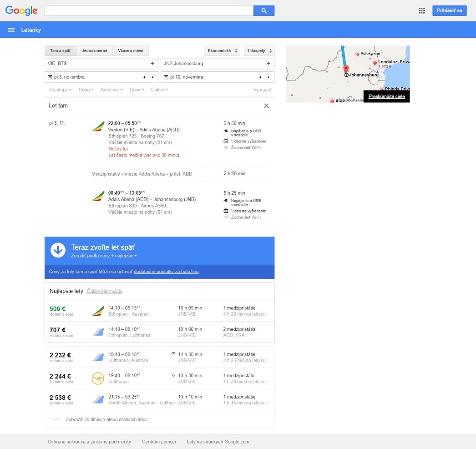Open the Centrum pomoci link
Viewport: 476px width, 449px height.
pyautogui.click(x=159, y=442)
